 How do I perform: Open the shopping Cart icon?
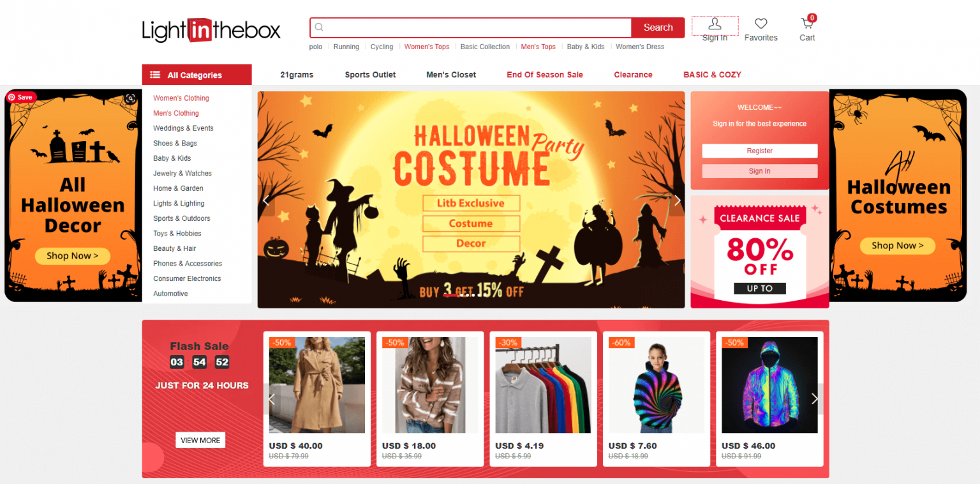(x=807, y=24)
